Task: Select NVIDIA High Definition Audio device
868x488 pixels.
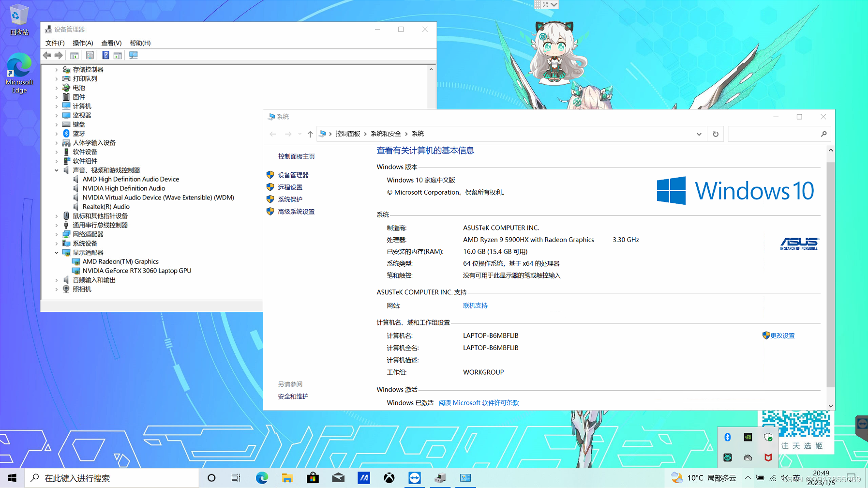Action: click(124, 189)
